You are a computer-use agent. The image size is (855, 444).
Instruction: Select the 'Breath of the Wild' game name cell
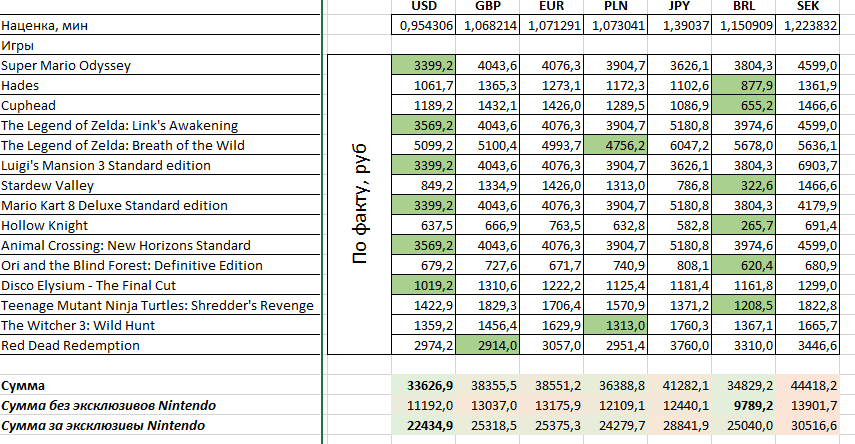tap(160, 145)
